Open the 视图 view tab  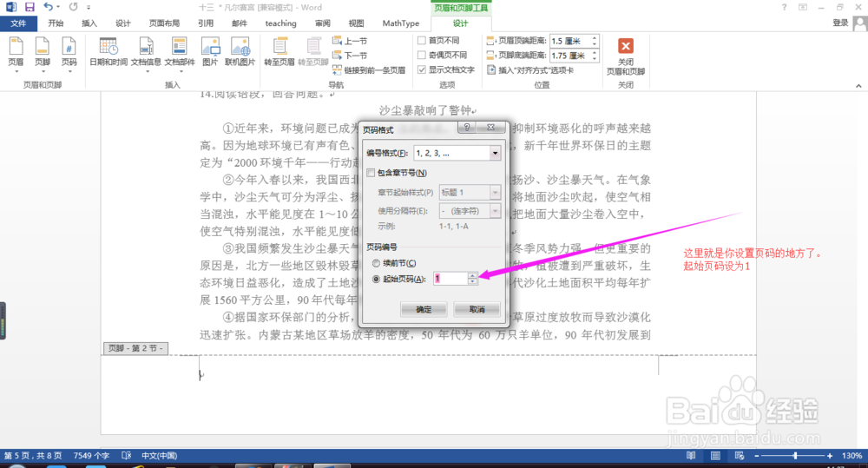pyautogui.click(x=356, y=23)
